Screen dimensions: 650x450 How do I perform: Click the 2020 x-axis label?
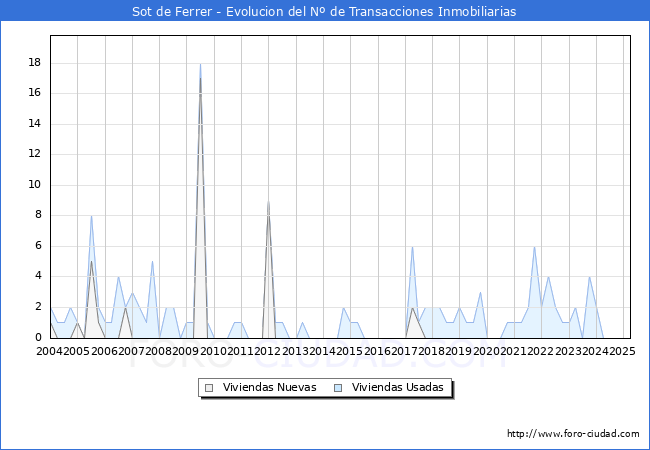pos(486,351)
